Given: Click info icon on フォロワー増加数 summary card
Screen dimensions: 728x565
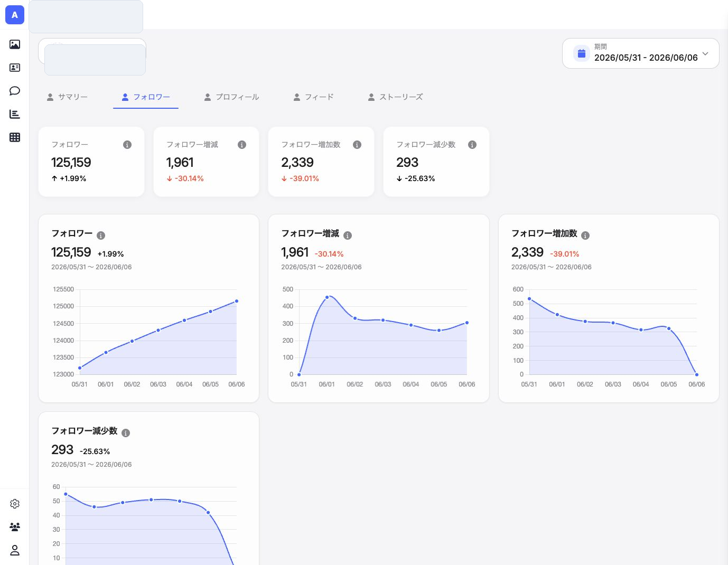Looking at the screenshot, I should pyautogui.click(x=357, y=145).
